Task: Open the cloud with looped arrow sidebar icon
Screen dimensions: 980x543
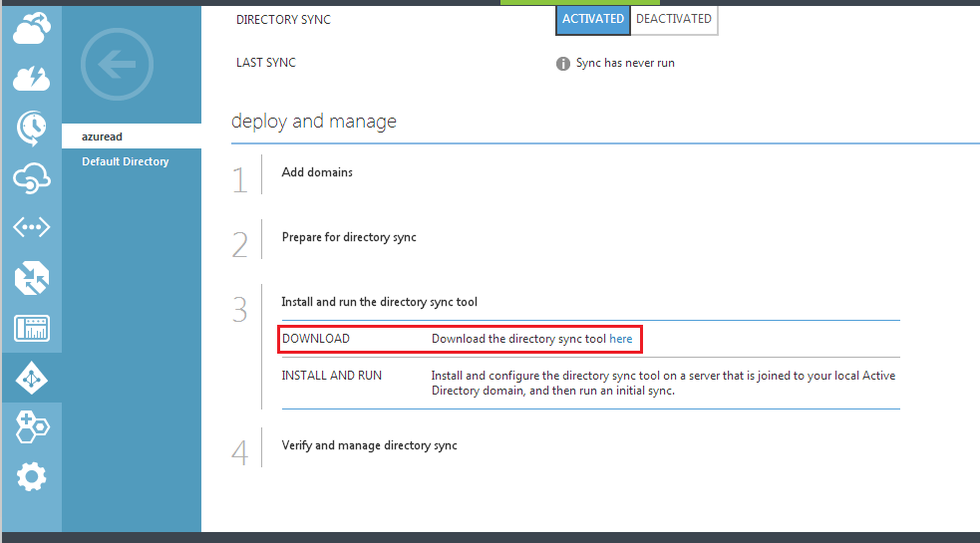Action: tap(32, 178)
